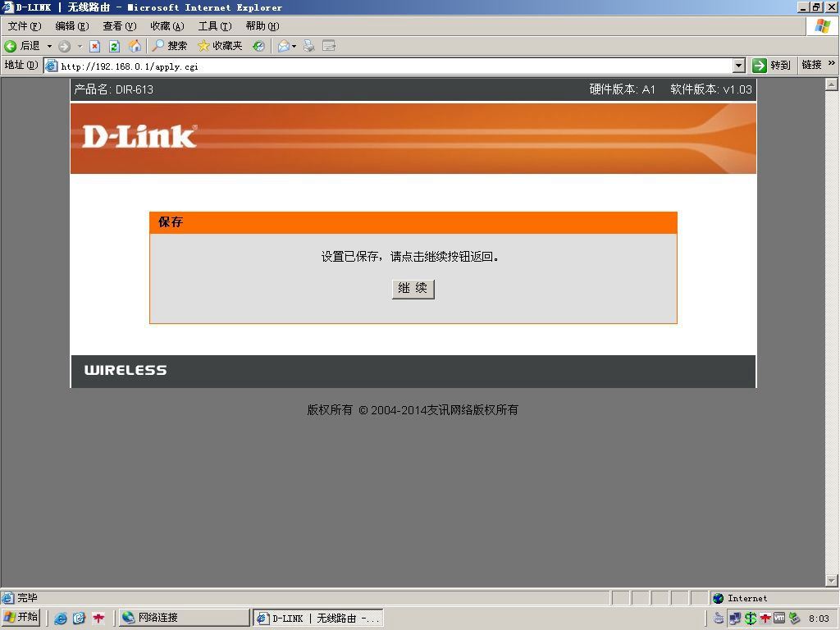The image size is (840, 630).
Task: Click the tray icon beside the clock
Action: pos(794,619)
